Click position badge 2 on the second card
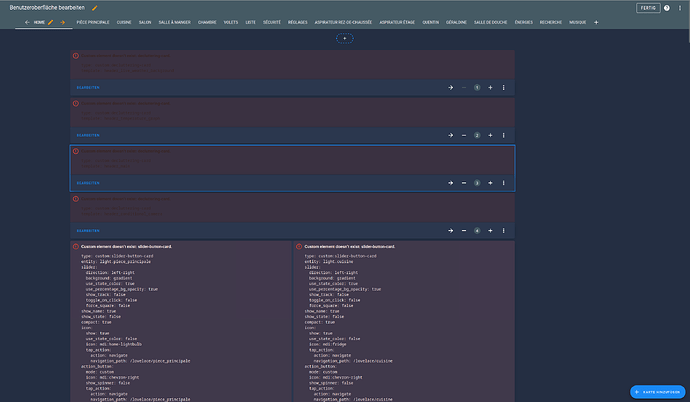This screenshot has height=402, width=690. point(477,135)
